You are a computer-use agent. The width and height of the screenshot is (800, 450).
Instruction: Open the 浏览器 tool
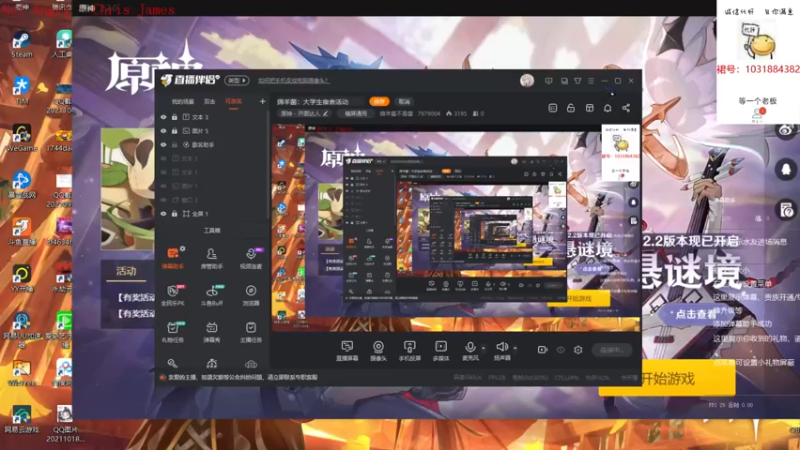(251, 294)
